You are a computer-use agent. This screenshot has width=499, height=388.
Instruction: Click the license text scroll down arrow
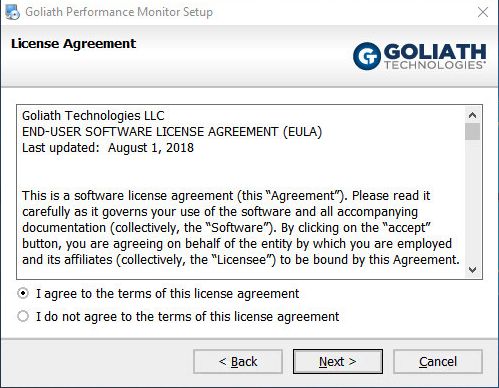tap(472, 269)
